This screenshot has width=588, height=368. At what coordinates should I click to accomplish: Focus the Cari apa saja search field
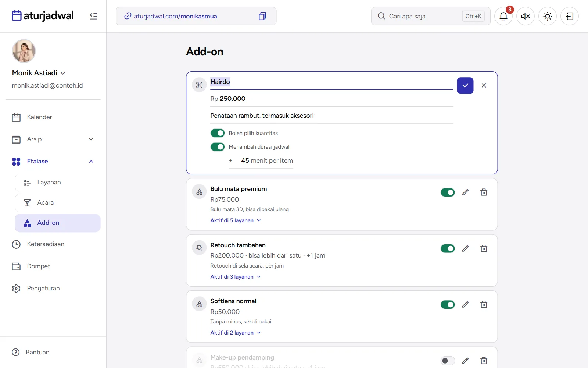pos(431,16)
